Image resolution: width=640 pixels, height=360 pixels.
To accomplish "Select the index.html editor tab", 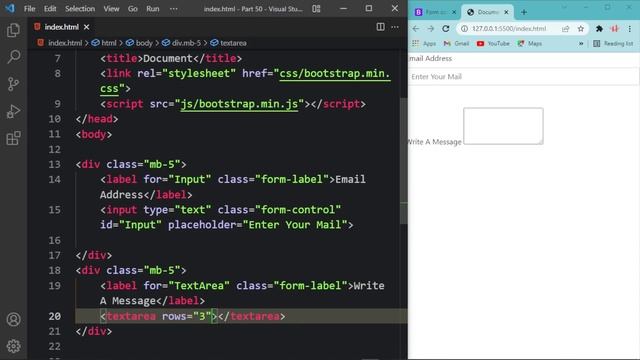I will point(62,27).
